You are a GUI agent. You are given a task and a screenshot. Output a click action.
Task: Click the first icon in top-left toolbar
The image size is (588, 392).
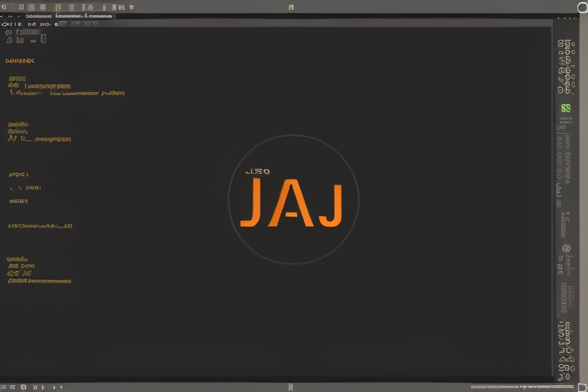coord(5,7)
